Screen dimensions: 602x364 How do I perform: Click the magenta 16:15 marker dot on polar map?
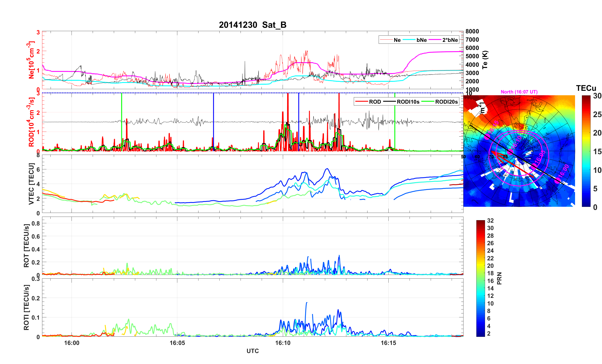click(487, 137)
